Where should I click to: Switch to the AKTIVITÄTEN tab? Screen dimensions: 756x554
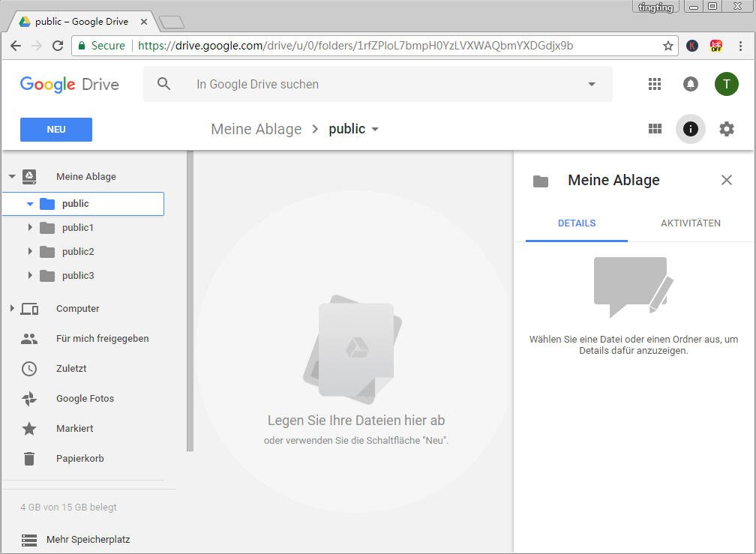click(691, 223)
